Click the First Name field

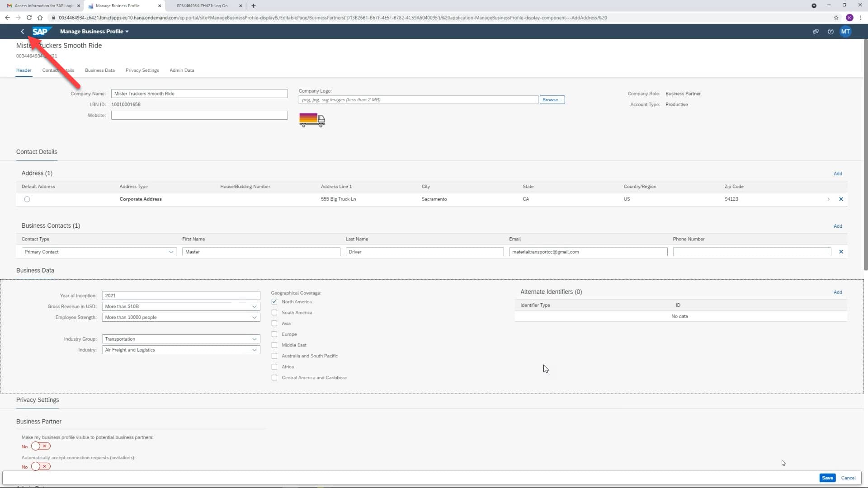(x=261, y=252)
